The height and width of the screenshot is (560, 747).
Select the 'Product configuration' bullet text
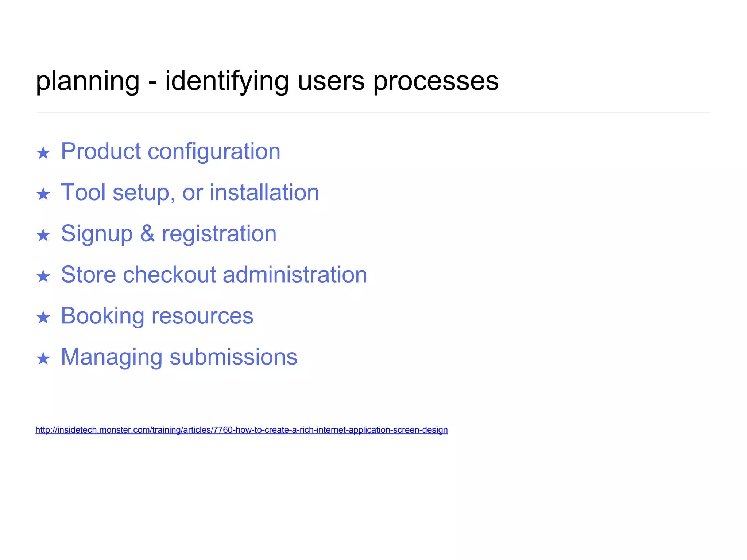(x=171, y=151)
